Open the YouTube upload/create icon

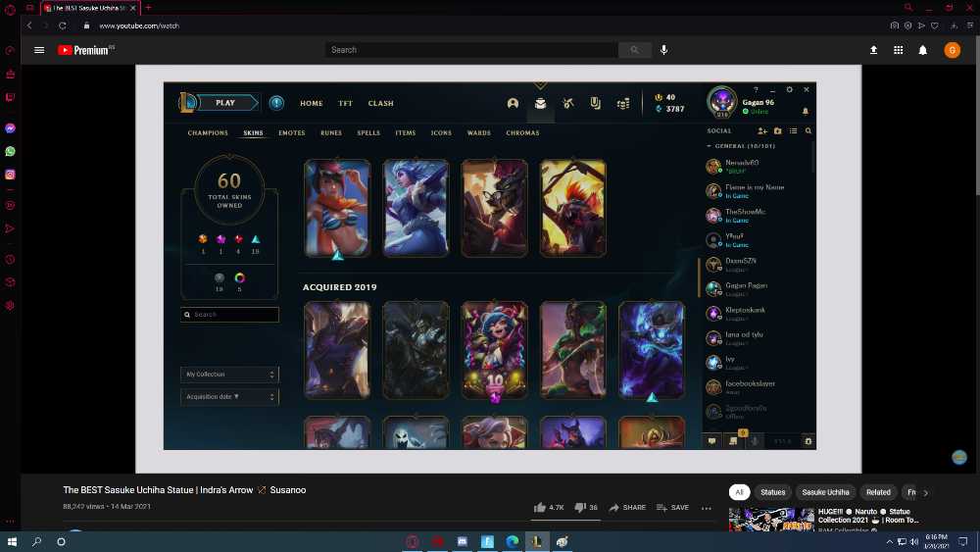tap(874, 50)
